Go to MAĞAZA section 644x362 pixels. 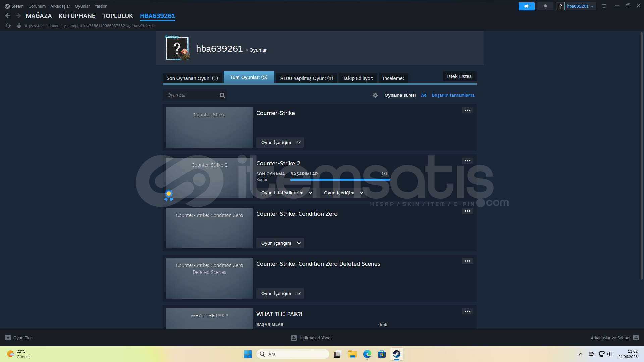tap(39, 16)
